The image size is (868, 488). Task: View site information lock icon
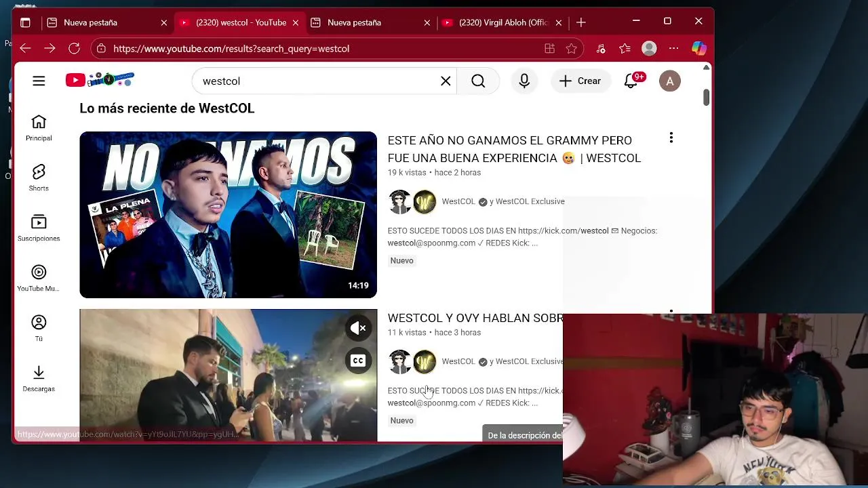[101, 49]
